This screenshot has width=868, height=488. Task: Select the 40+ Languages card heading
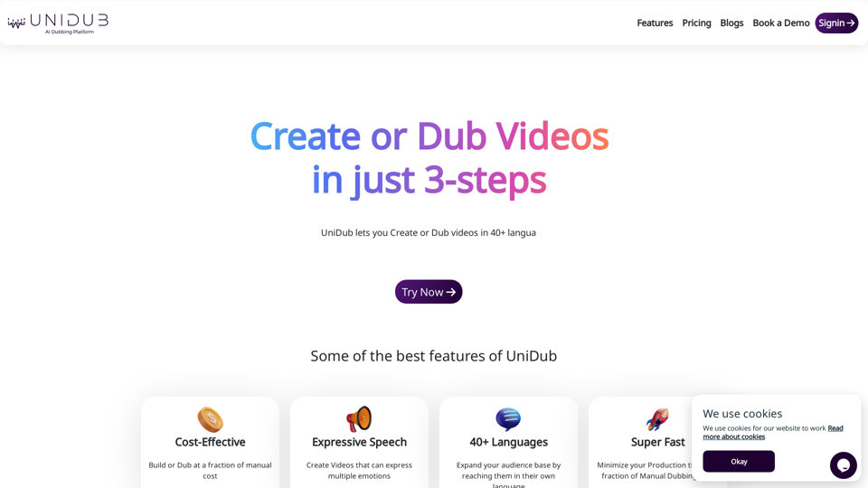(x=509, y=442)
